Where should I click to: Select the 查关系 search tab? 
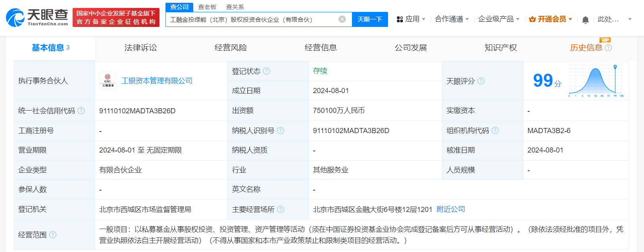coord(235,7)
